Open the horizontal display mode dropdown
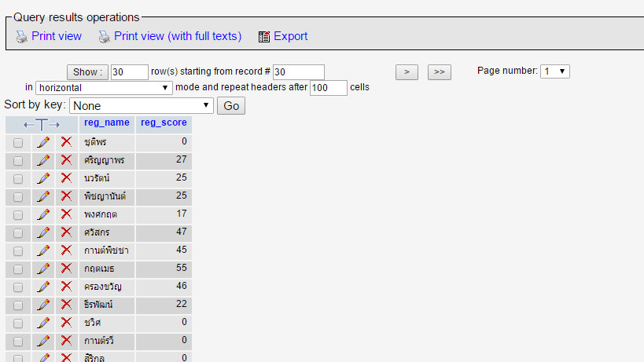Screen dimensions: 644x362 [104, 88]
